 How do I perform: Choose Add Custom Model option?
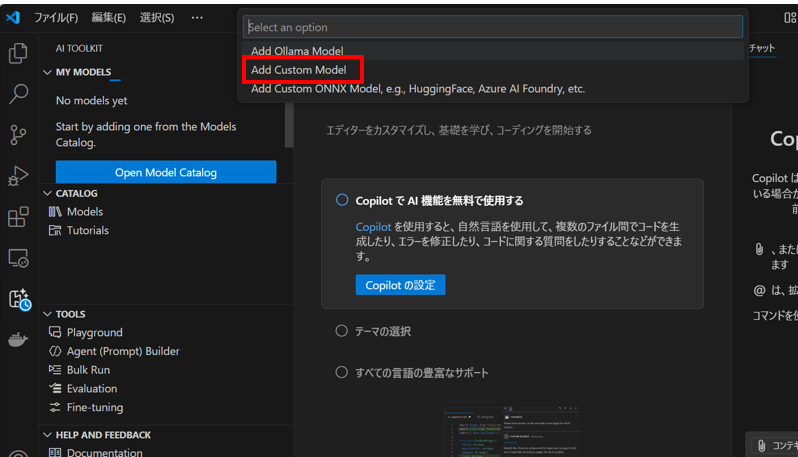point(492,70)
